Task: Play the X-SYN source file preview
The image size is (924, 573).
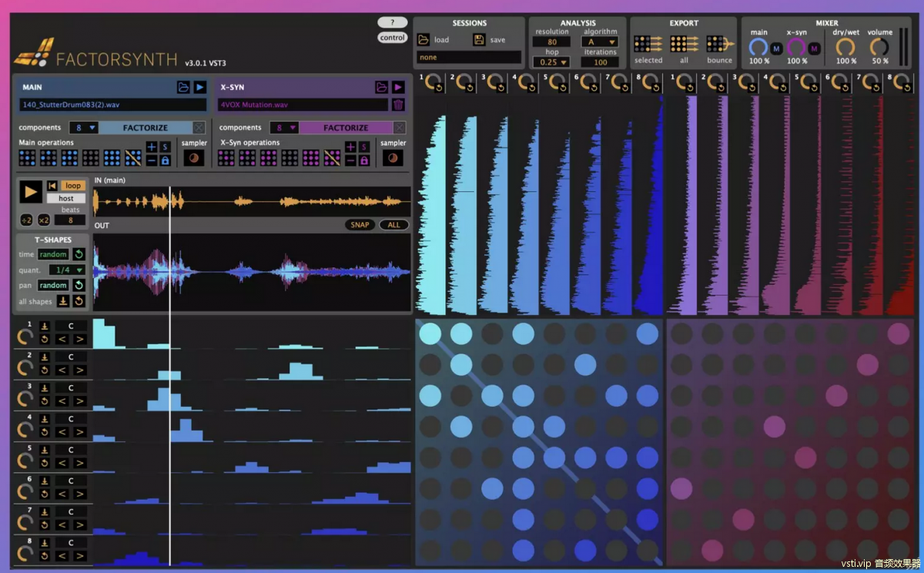Action: 398,87
